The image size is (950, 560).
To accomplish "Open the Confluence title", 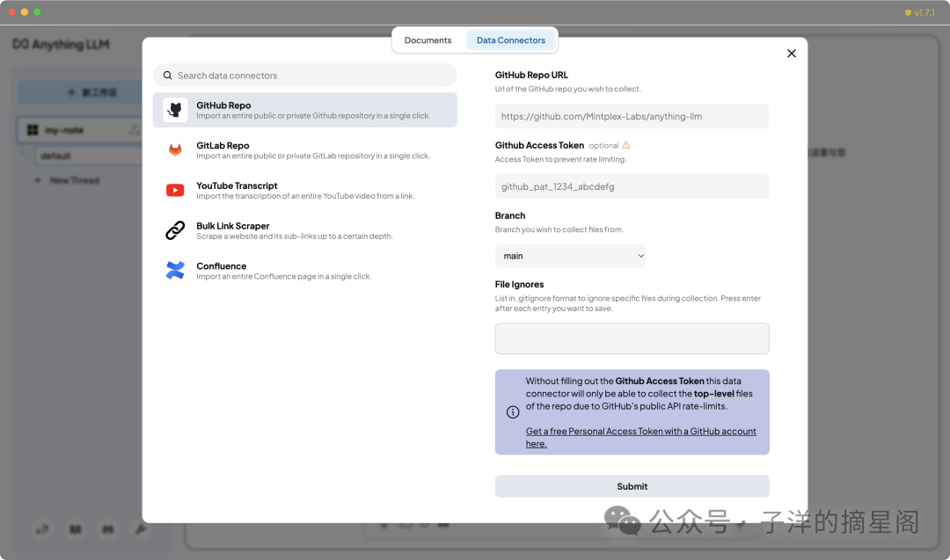I will tap(221, 265).
